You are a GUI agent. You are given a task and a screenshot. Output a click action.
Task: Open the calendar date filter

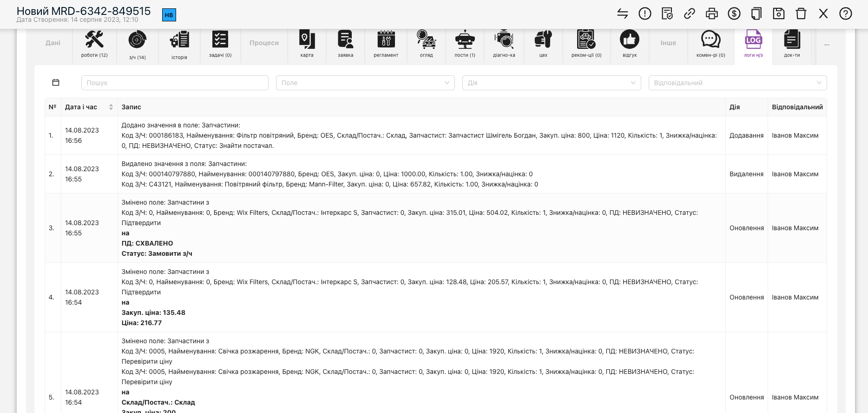point(56,82)
